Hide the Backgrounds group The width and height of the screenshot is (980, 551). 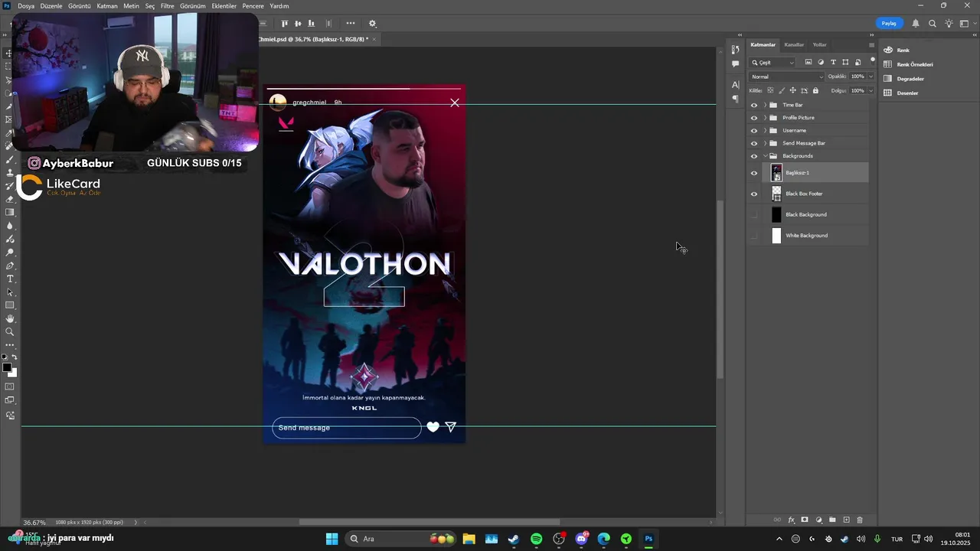pyautogui.click(x=754, y=156)
